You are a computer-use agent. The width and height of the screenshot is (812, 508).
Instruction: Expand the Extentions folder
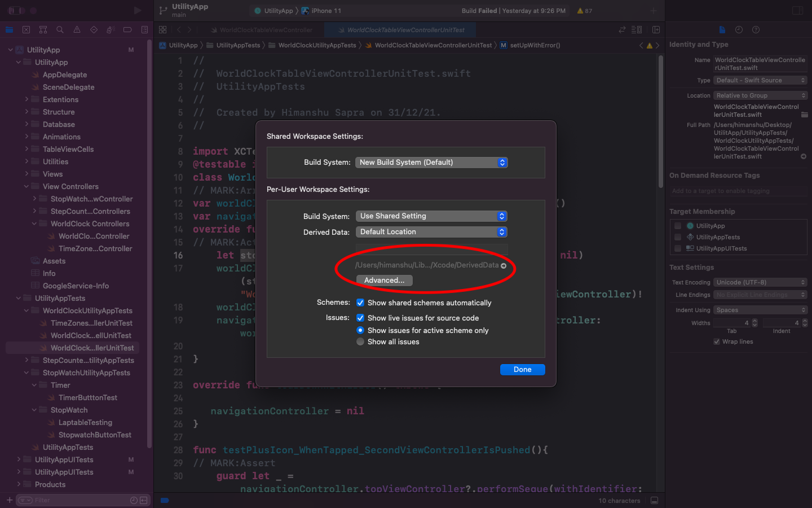(27, 100)
